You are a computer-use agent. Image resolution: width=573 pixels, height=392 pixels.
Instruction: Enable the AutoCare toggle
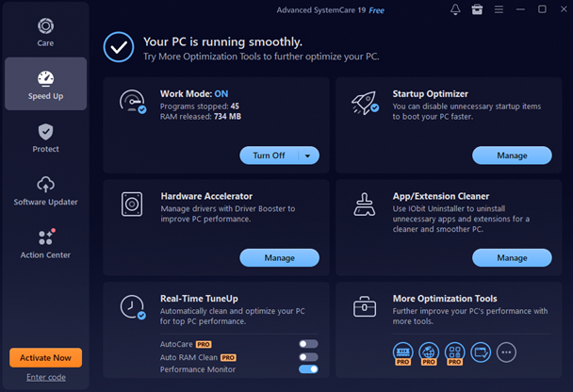click(x=308, y=344)
